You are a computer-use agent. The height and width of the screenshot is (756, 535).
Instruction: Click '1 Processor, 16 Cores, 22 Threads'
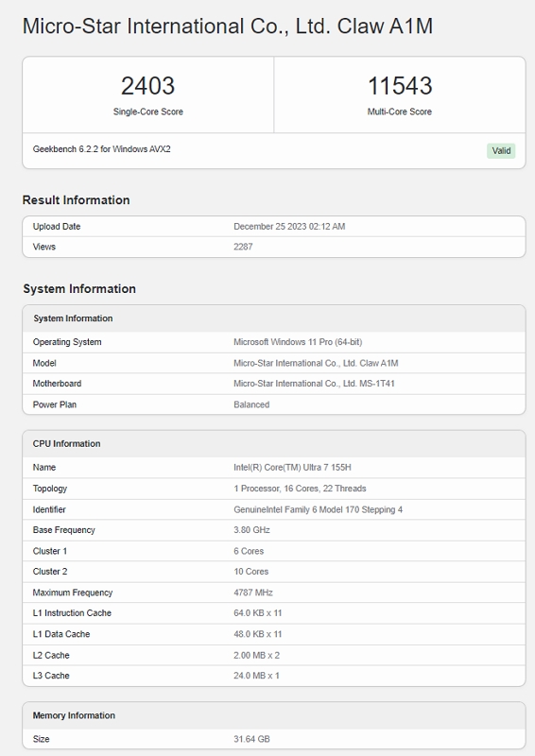pos(300,489)
